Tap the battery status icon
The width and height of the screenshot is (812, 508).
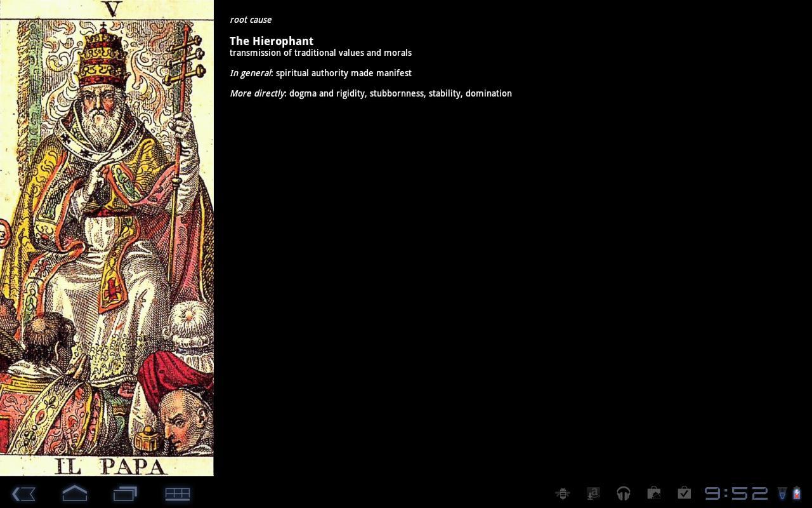coord(796,493)
